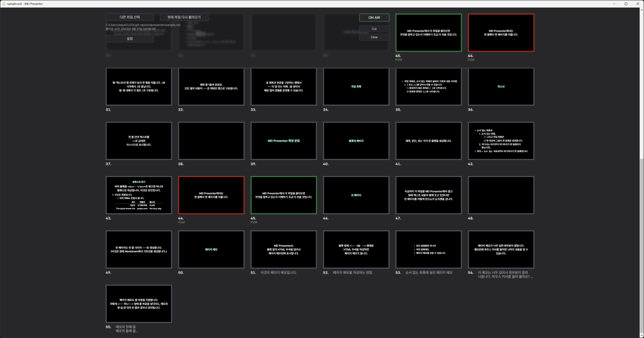The height and width of the screenshot is (338, 644).
Task: Toggle the ON AIR button
Action: point(374,18)
